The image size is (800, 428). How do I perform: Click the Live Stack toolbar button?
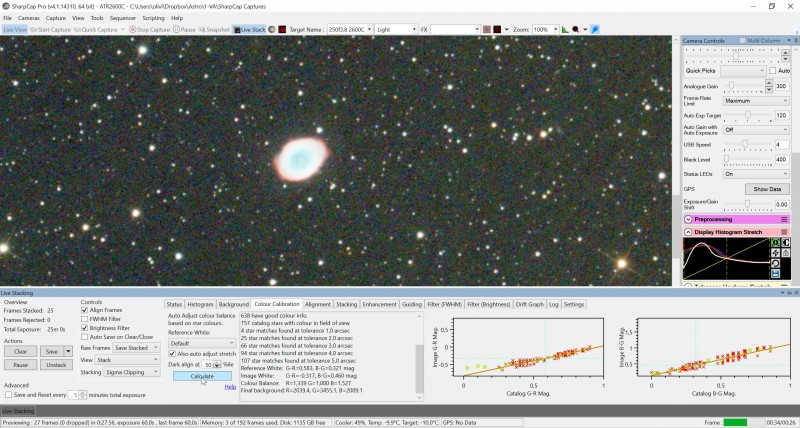249,30
